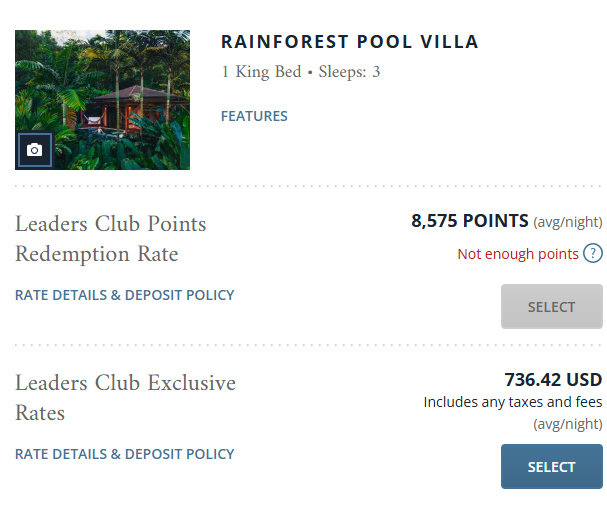The height and width of the screenshot is (510, 607).
Task: Click the question mark help icon
Action: tap(593, 253)
